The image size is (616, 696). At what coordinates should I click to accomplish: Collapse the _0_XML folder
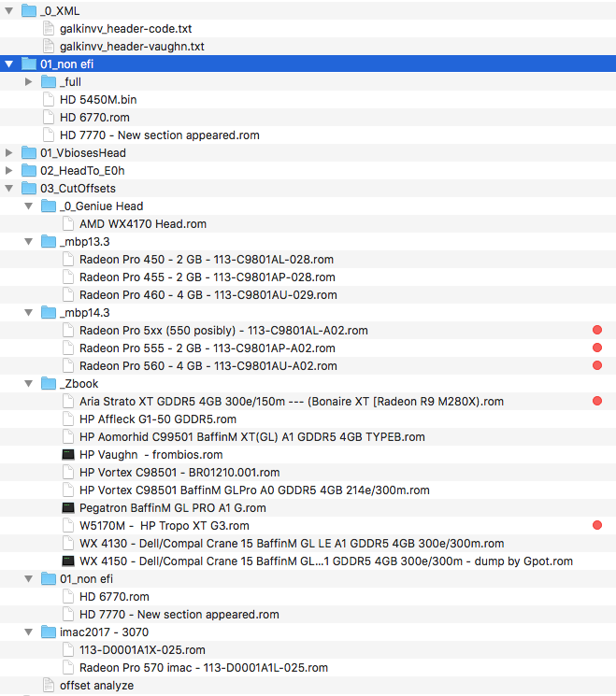click(x=9, y=10)
